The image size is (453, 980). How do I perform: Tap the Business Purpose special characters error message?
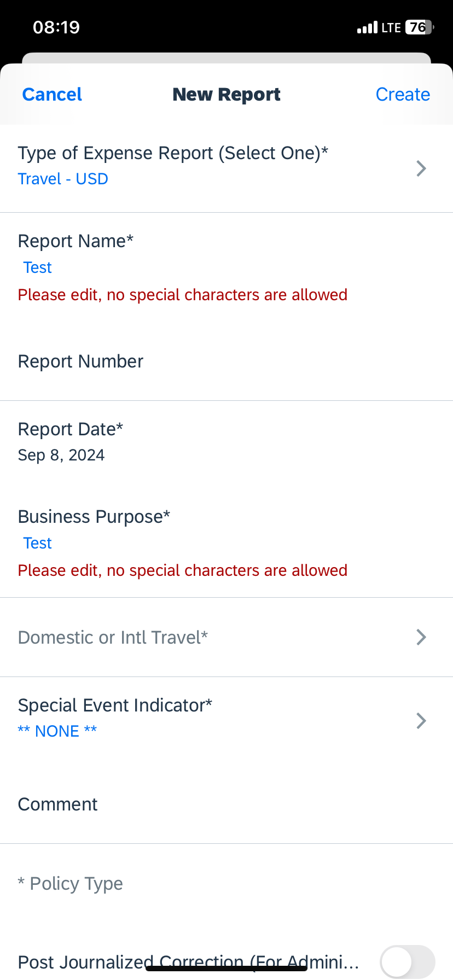(182, 570)
